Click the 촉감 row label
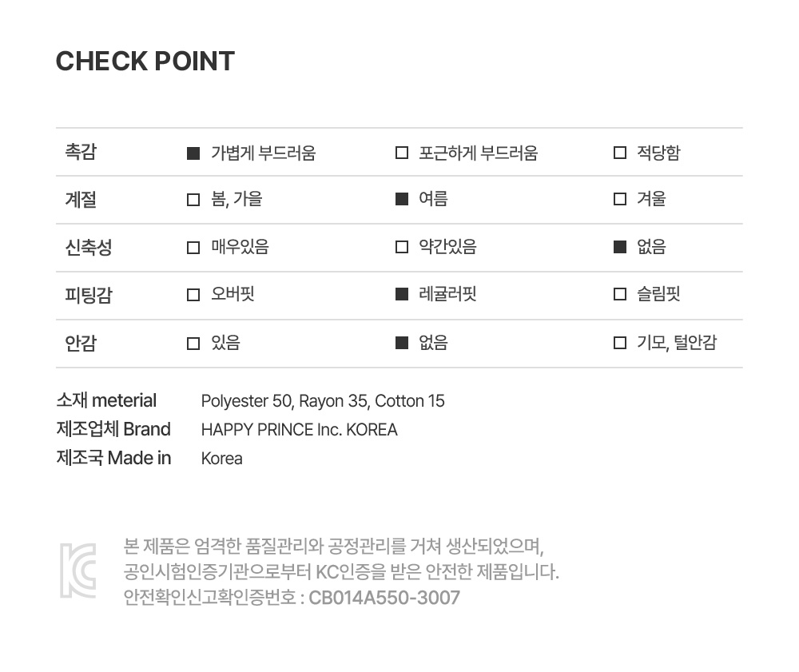The image size is (799, 672). (80, 152)
